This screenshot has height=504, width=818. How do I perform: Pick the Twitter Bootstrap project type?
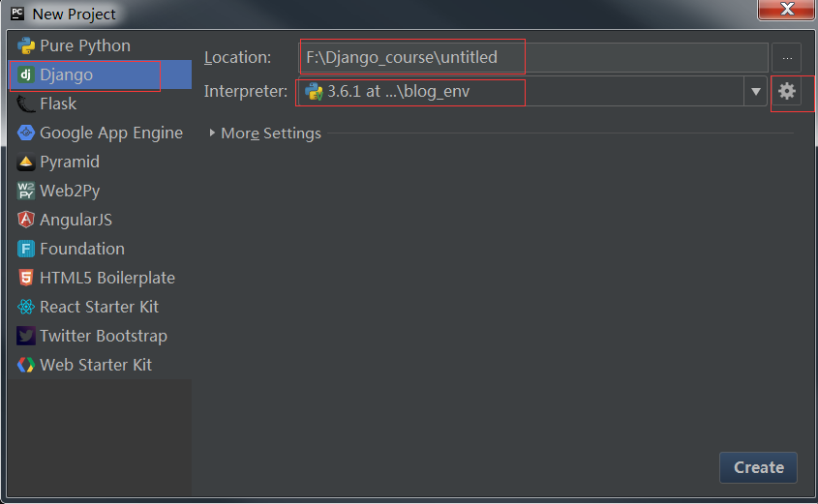pos(100,337)
